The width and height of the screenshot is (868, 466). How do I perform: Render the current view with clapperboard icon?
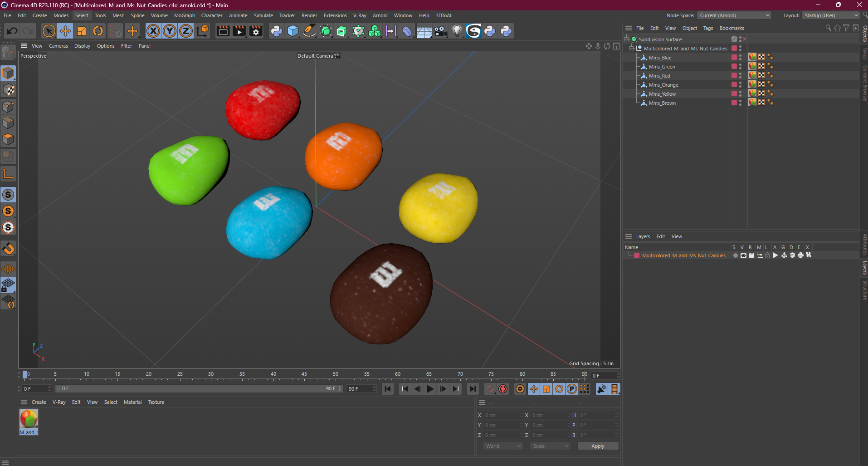pyautogui.click(x=223, y=31)
